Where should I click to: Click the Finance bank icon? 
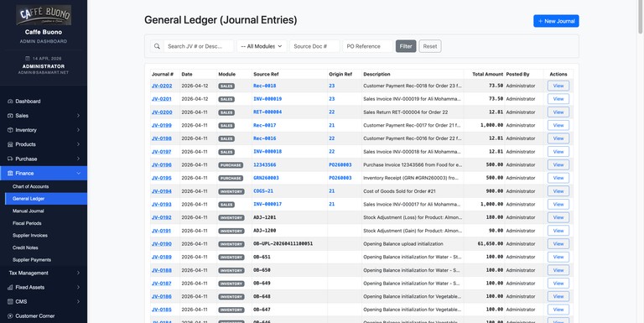10,173
